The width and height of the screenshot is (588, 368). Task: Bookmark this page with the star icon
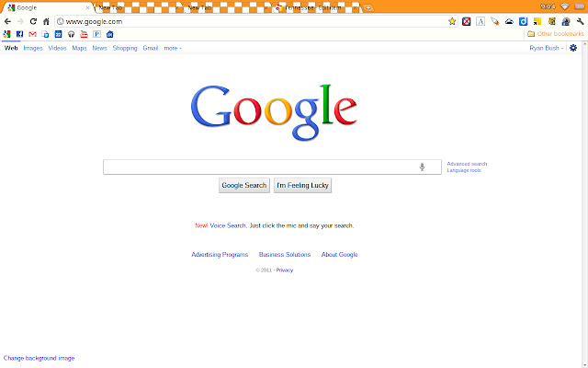[452, 21]
